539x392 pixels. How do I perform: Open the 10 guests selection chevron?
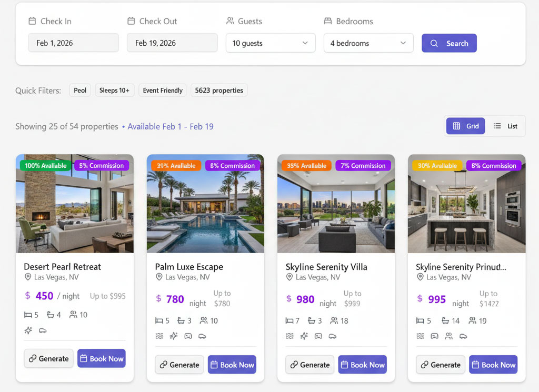(305, 43)
